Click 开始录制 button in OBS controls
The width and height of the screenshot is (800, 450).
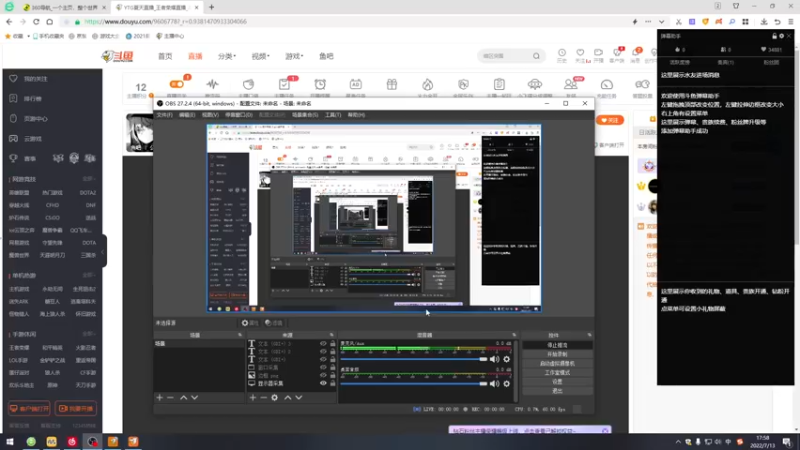(x=557, y=354)
